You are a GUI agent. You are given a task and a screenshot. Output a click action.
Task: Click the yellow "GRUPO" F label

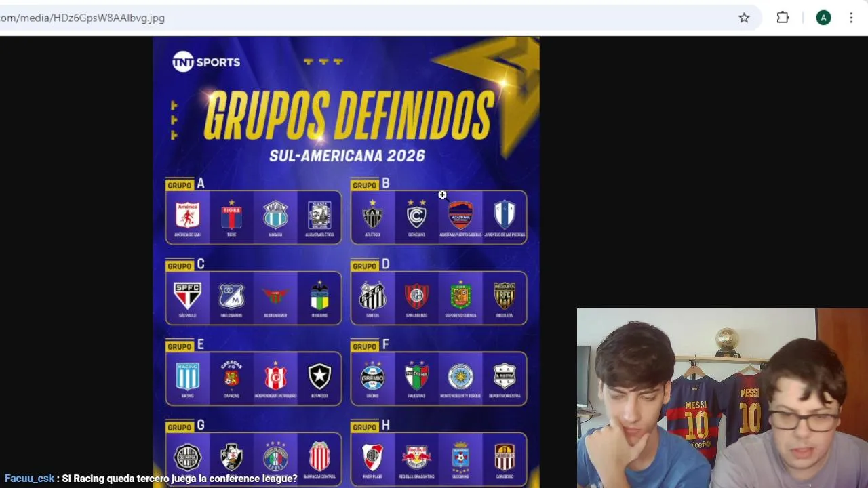pyautogui.click(x=364, y=346)
